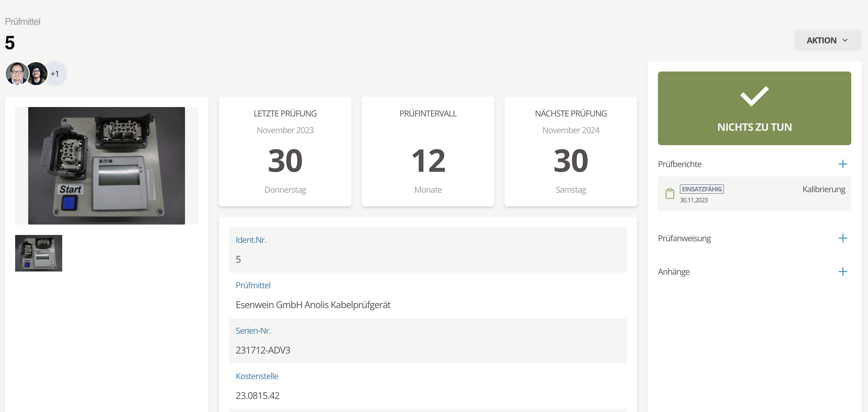Click the Prüfmittel field label in details
The width and height of the screenshot is (868, 412).
coord(253,285)
